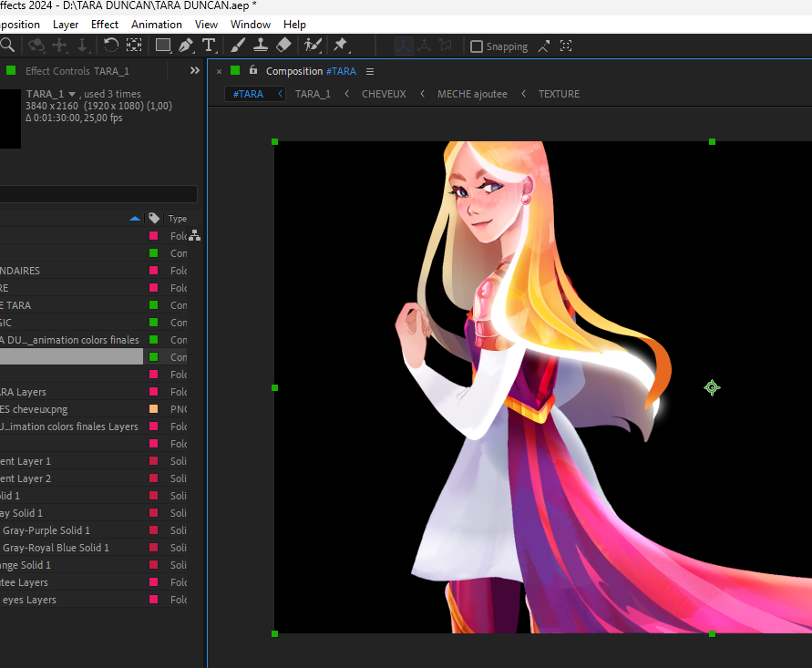Toggle sort direction with the blue Name arrow
The height and width of the screenshot is (668, 812).
click(x=135, y=219)
